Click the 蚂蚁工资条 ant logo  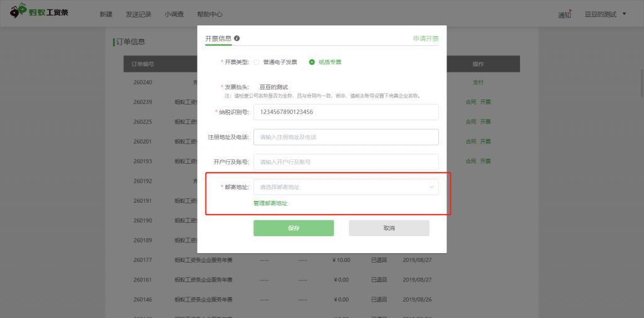click(19, 11)
